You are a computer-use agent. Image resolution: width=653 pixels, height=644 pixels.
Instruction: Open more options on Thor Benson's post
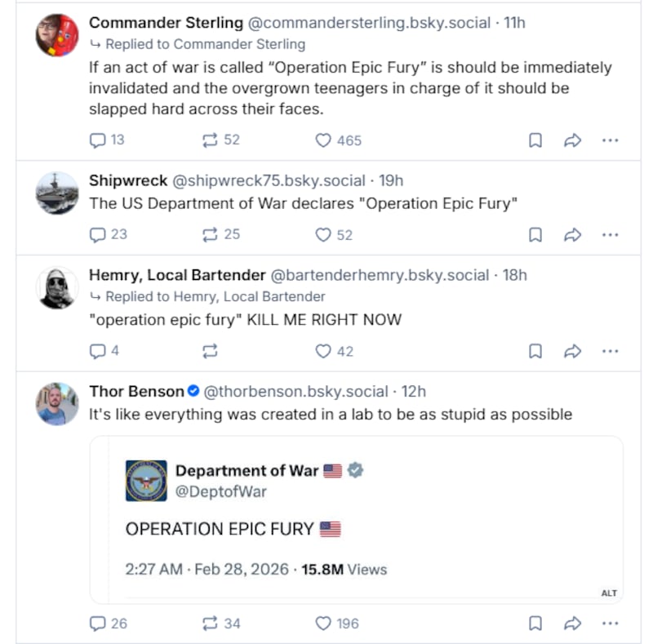click(x=611, y=623)
